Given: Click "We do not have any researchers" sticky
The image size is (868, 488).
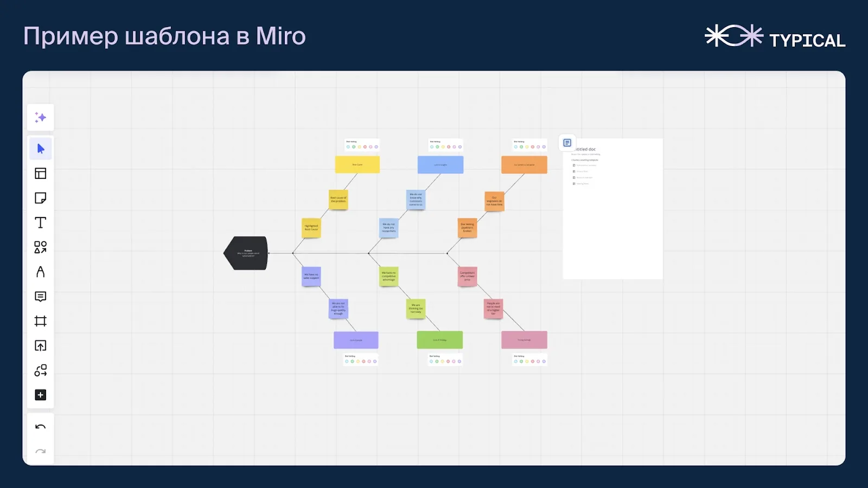Looking at the screenshot, I should tap(388, 228).
